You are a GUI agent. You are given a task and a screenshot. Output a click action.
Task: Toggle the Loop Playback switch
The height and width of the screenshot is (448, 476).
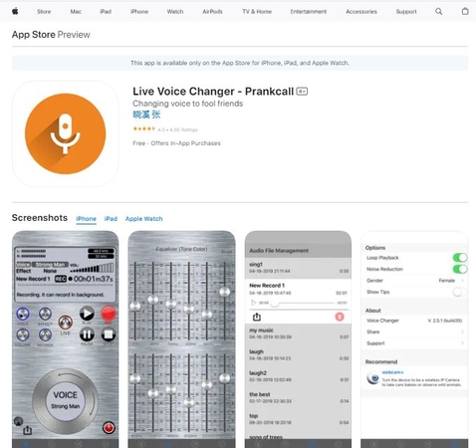[x=460, y=258]
